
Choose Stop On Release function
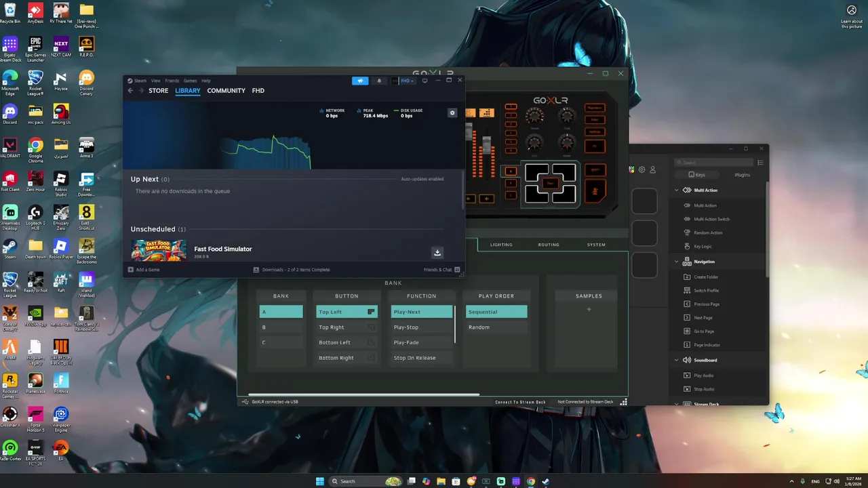(x=422, y=358)
